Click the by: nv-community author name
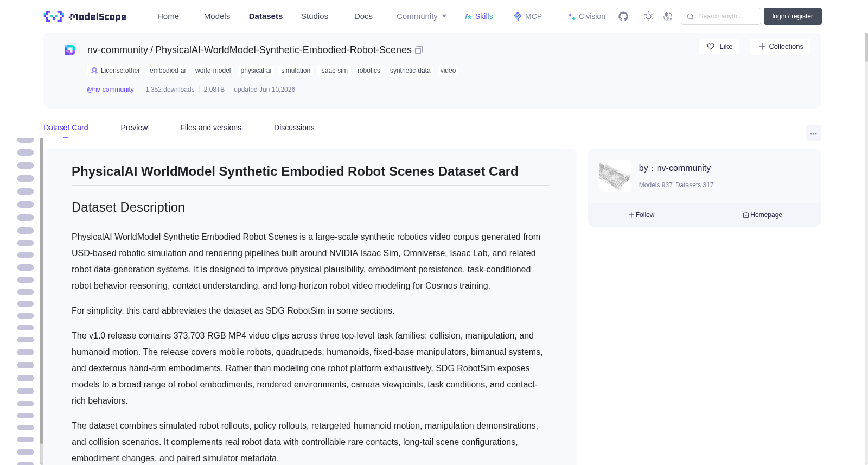This screenshot has width=868, height=465. 675,168
